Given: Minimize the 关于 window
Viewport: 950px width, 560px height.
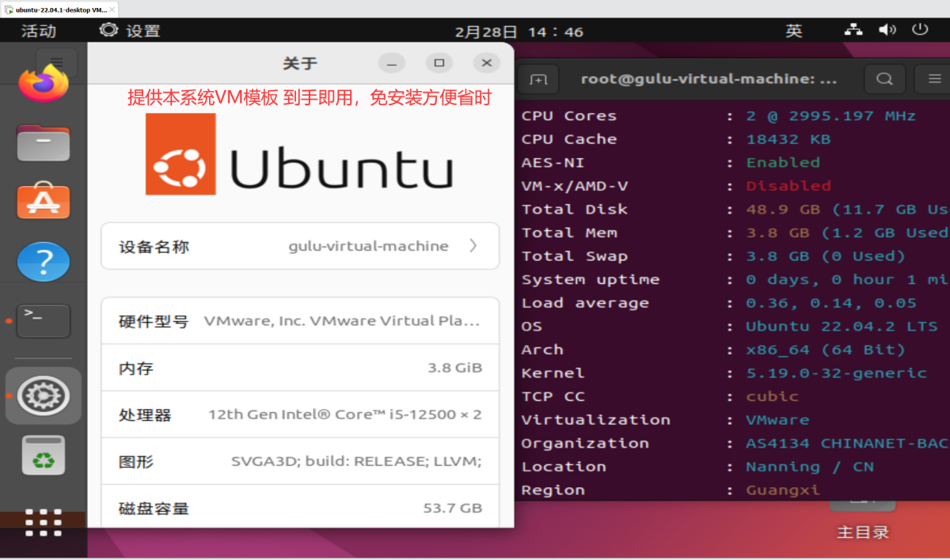Looking at the screenshot, I should click(391, 63).
